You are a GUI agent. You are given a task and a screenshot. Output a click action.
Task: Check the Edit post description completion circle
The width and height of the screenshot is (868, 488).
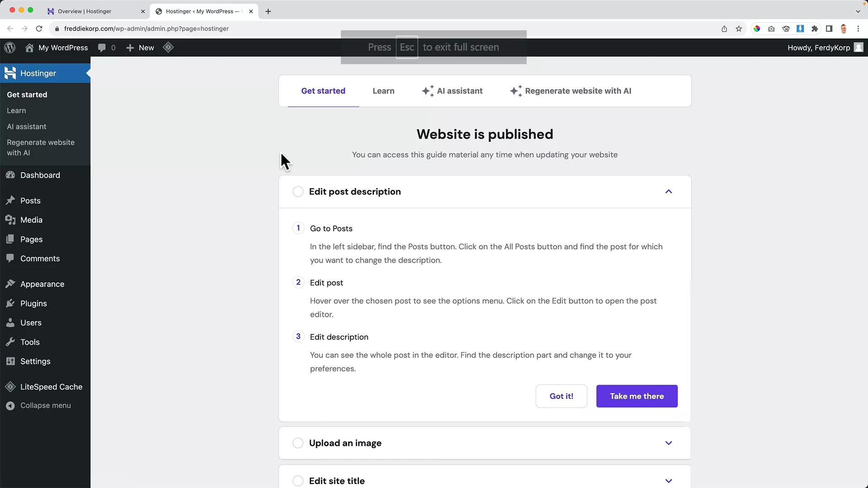[x=298, y=191]
